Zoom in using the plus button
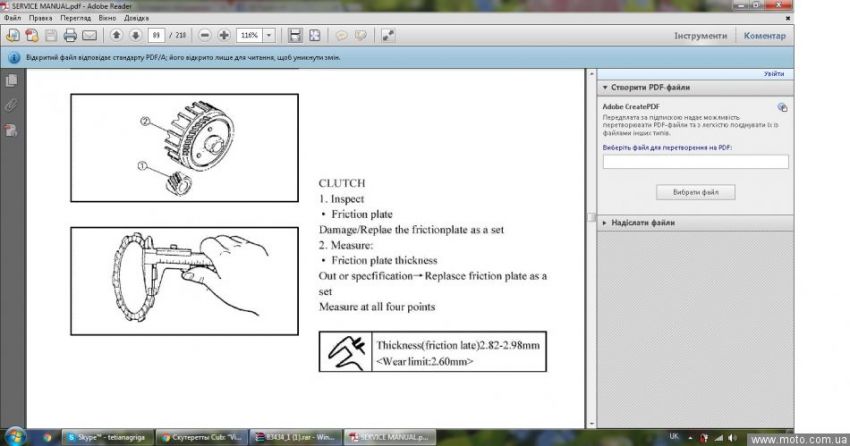 coord(224,35)
